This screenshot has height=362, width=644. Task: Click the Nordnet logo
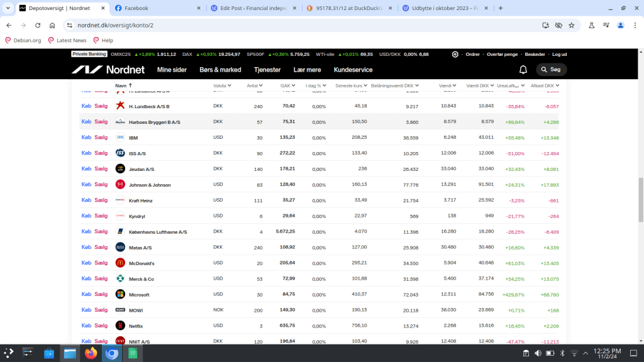coord(108,70)
